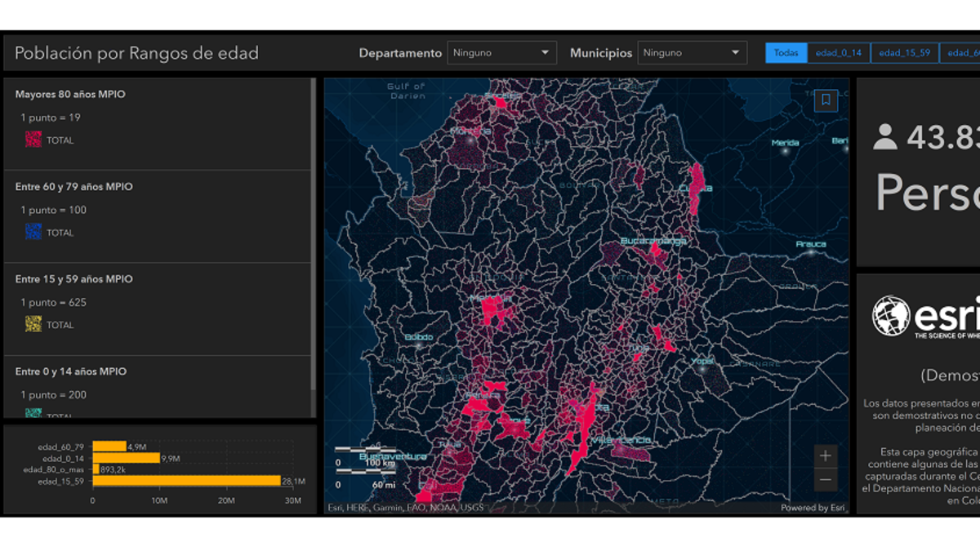Zoom out with the map minus button
The image size is (980, 551).
pos(826,479)
